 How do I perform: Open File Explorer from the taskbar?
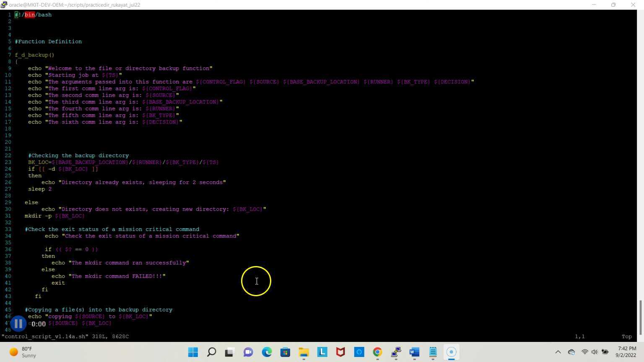point(304,352)
